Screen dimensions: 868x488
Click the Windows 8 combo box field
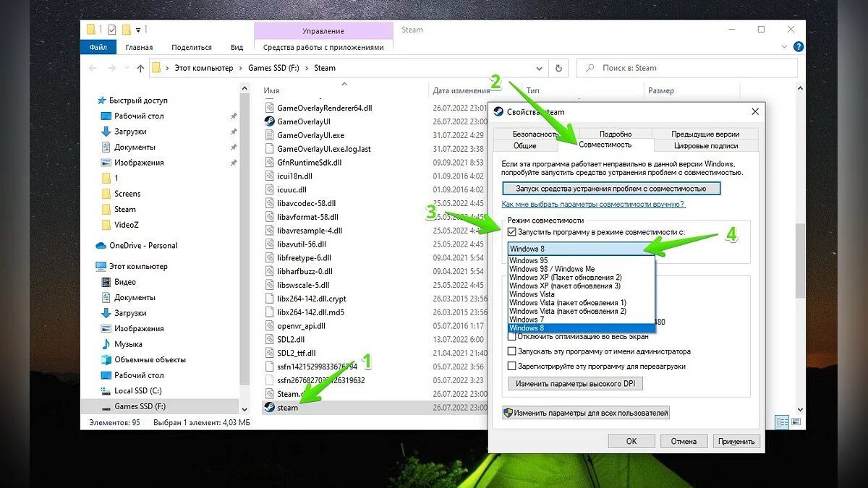pyautogui.click(x=575, y=249)
